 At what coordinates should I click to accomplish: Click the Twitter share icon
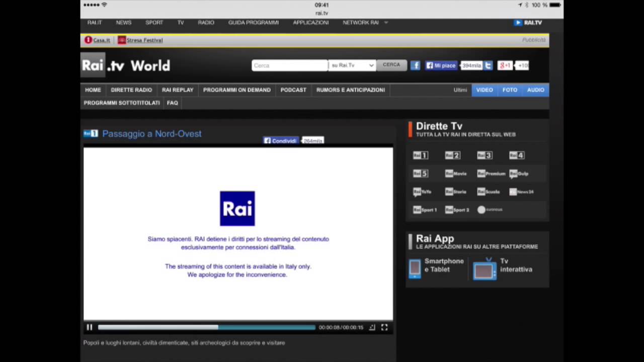(x=488, y=65)
